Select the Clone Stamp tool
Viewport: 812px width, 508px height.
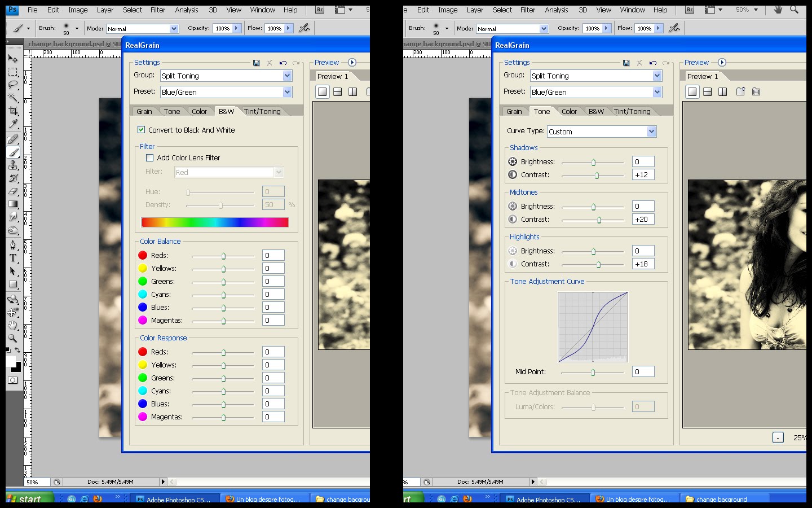(x=13, y=165)
